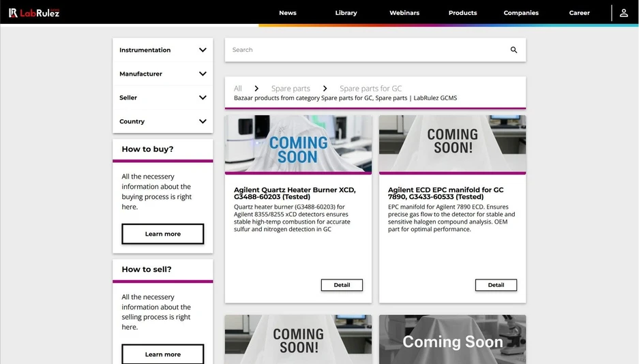639x364 pixels.
Task: Go to the Career page
Action: pyautogui.click(x=580, y=13)
